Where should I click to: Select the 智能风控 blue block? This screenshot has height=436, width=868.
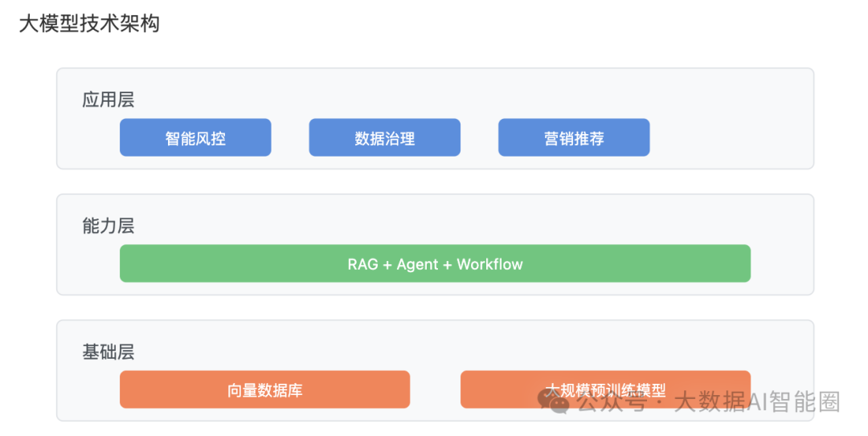[x=195, y=137]
